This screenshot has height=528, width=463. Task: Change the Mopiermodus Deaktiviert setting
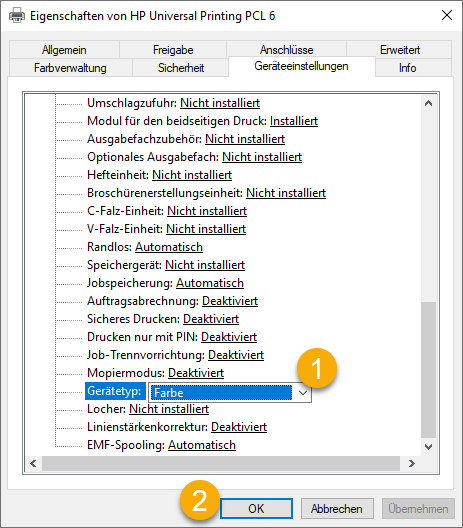point(196,373)
